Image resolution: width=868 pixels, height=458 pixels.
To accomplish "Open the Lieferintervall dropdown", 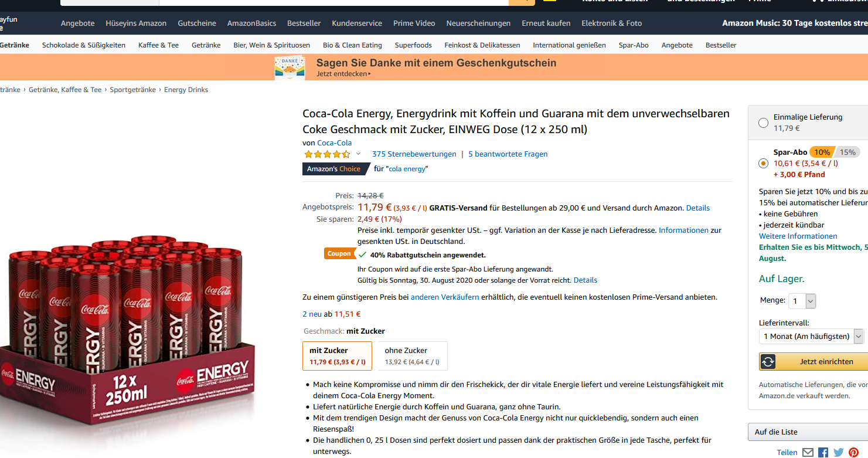I will pyautogui.click(x=811, y=336).
